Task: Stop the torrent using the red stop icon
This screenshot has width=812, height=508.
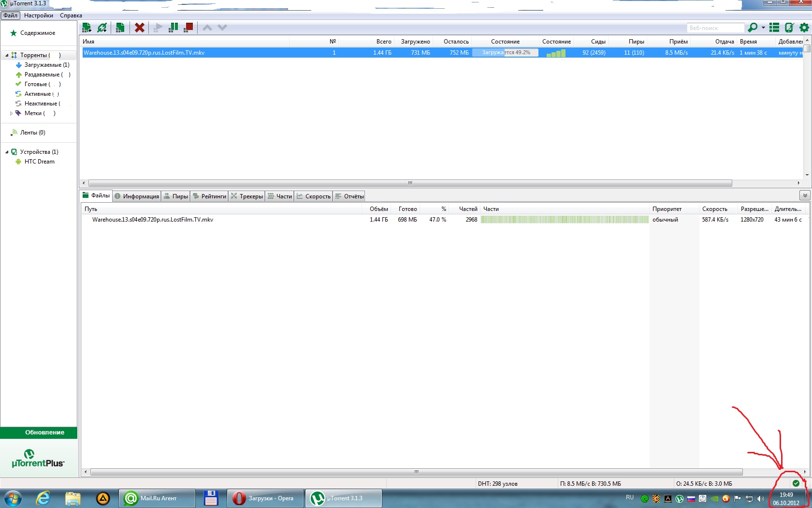Action: click(x=188, y=28)
